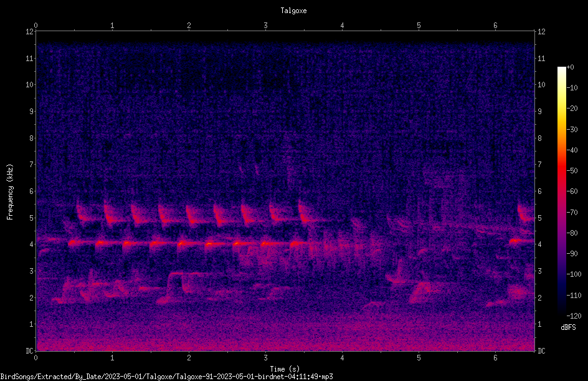Viewport: 588px width, 381px height.
Task: Click the DC label on left frequency axis
Action: (x=29, y=350)
